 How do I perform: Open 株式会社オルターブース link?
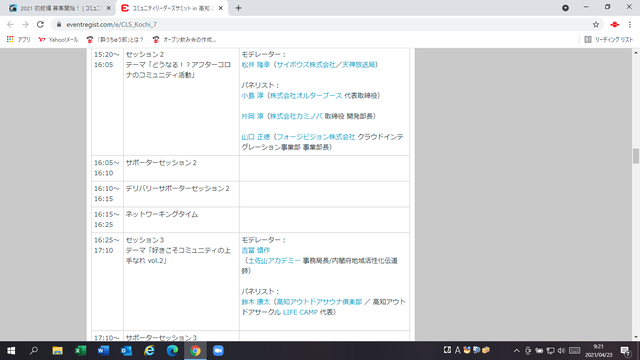click(x=306, y=96)
